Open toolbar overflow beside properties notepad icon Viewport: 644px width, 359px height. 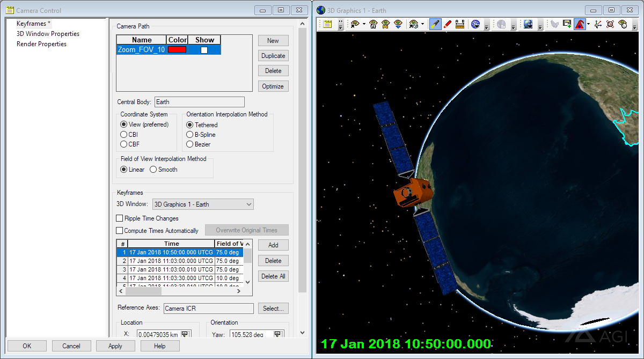340,24
